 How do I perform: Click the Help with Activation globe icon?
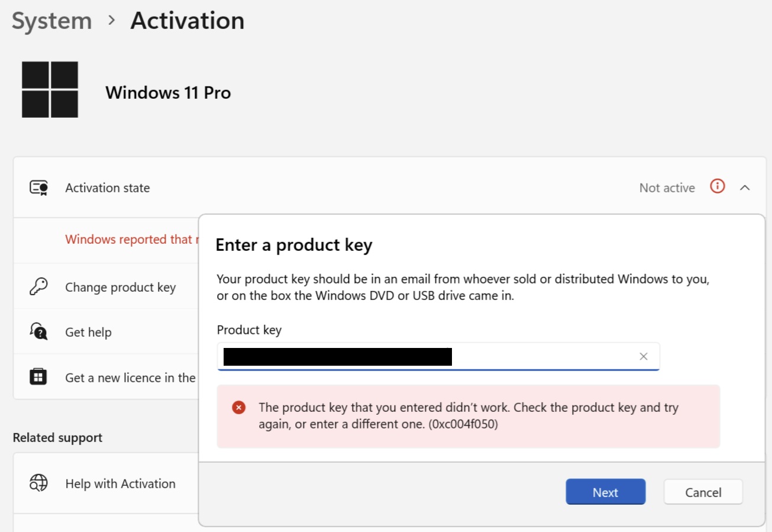[x=38, y=483]
